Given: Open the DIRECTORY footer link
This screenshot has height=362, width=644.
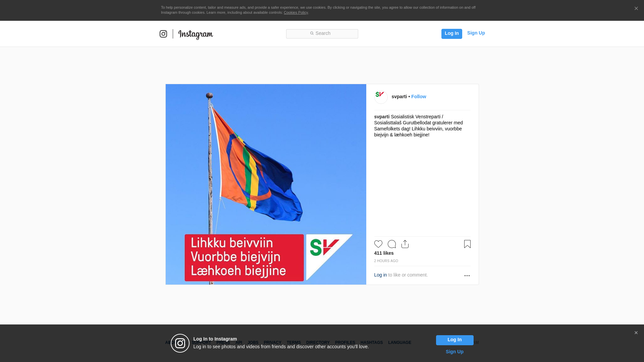Looking at the screenshot, I should tap(318, 343).
